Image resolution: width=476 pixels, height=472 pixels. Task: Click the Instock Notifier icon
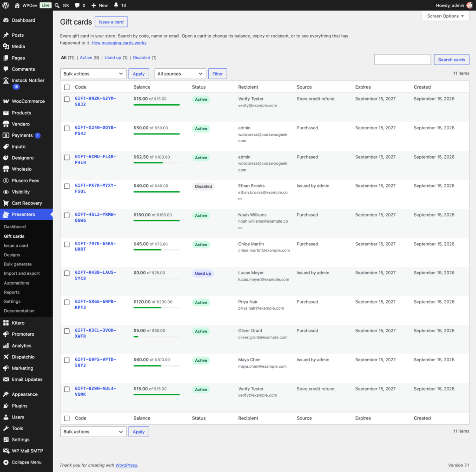tap(6, 80)
